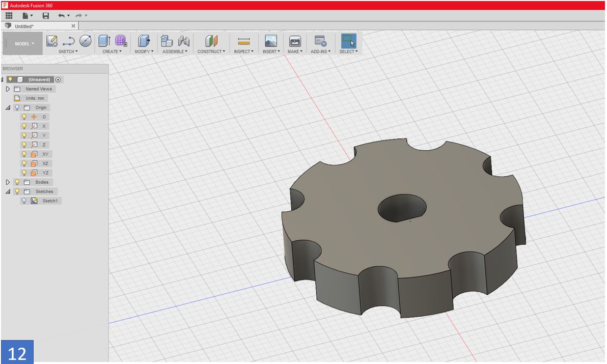This screenshot has width=607, height=364.
Task: Open the CREATE menu
Action: [x=112, y=51]
